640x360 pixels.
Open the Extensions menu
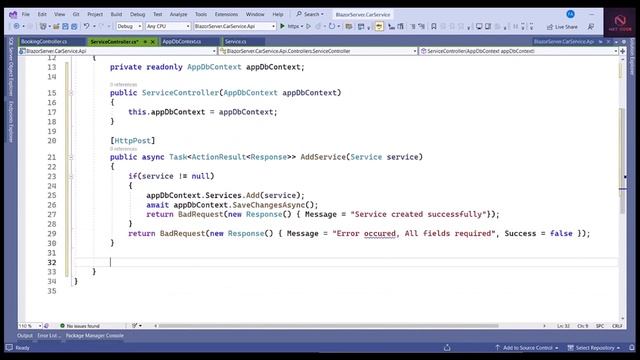point(226,14)
